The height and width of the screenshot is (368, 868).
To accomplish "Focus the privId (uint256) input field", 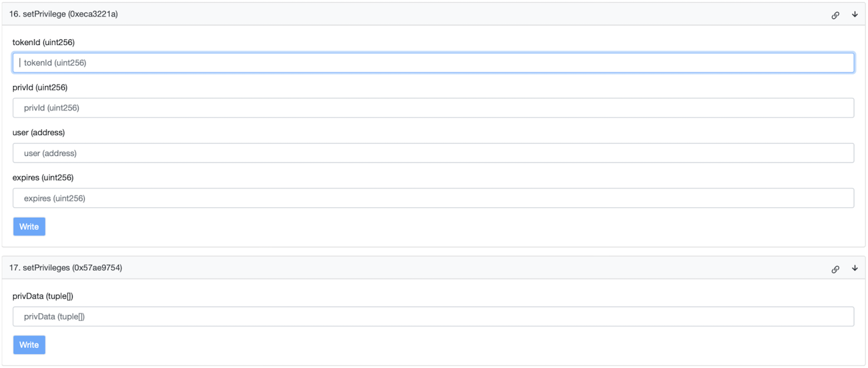I will coord(433,108).
